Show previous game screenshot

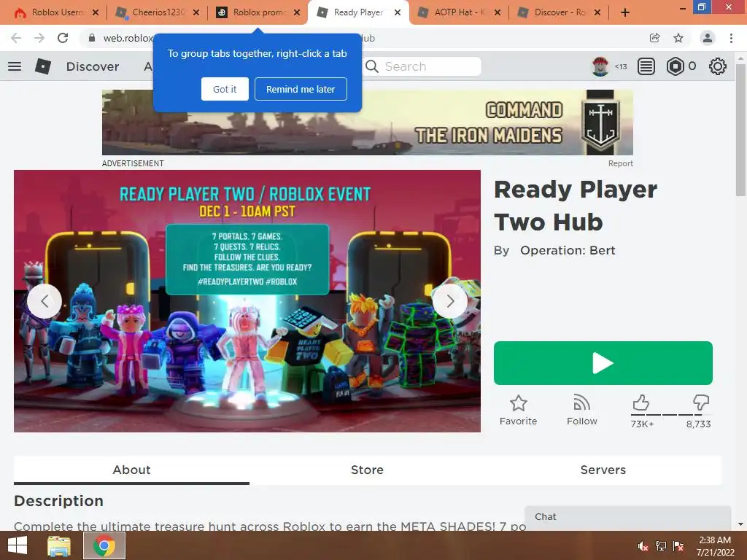coord(44,301)
